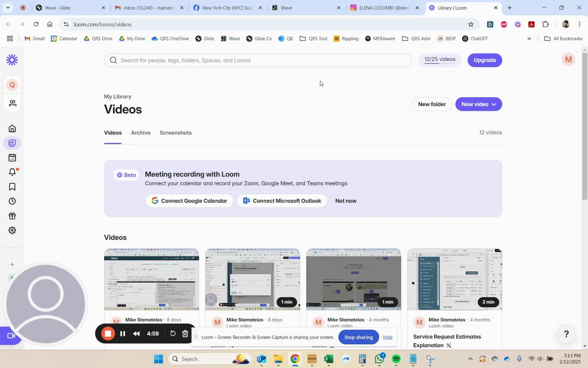Reload the current page
This screenshot has height=368, width=588.
click(36, 24)
